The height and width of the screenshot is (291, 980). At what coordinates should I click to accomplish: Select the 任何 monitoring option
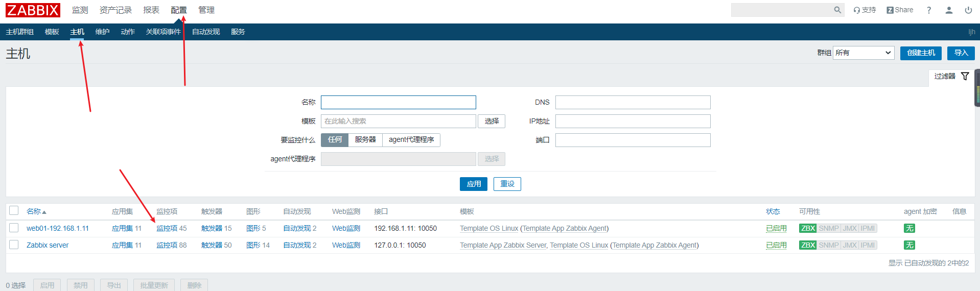click(335, 140)
